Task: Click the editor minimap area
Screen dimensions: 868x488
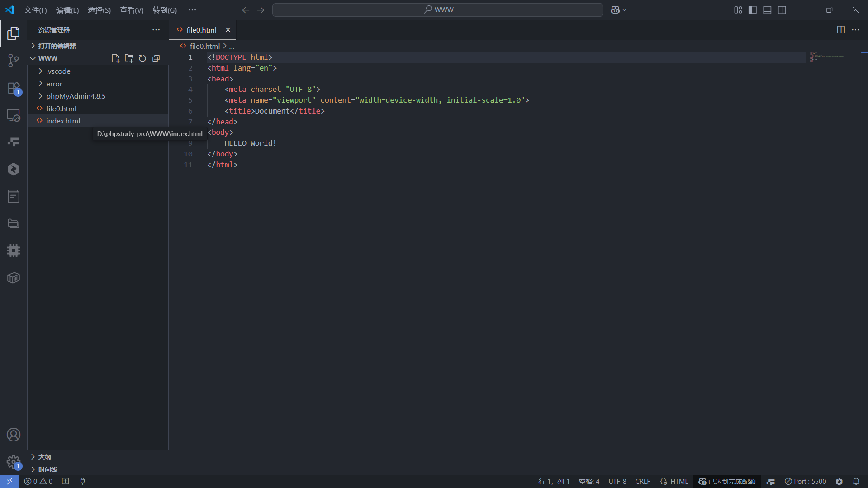Action: [828, 59]
